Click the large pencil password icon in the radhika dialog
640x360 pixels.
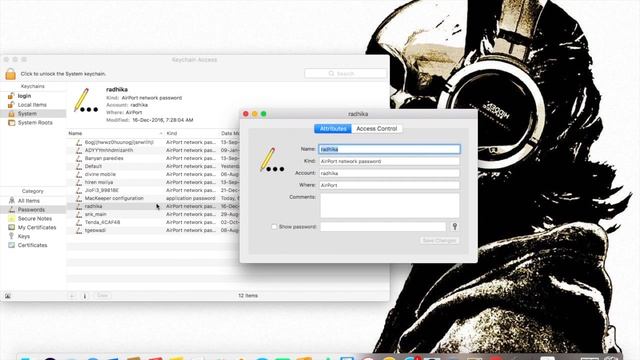pos(272,160)
